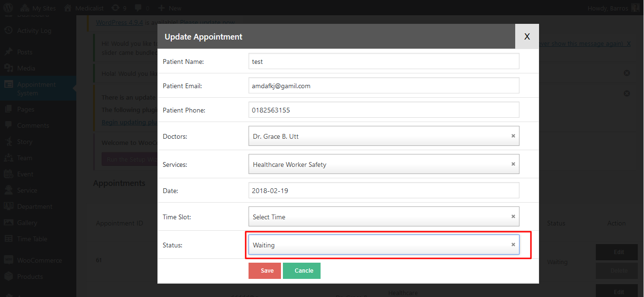Viewport: 644px width, 297px height.
Task: Clear the Doctors selection with x
Action: pyautogui.click(x=513, y=136)
